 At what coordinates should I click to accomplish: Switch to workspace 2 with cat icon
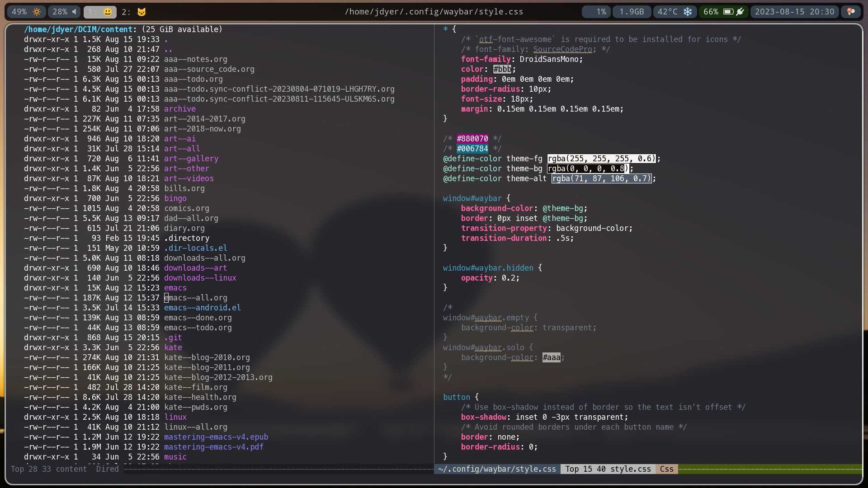(134, 12)
